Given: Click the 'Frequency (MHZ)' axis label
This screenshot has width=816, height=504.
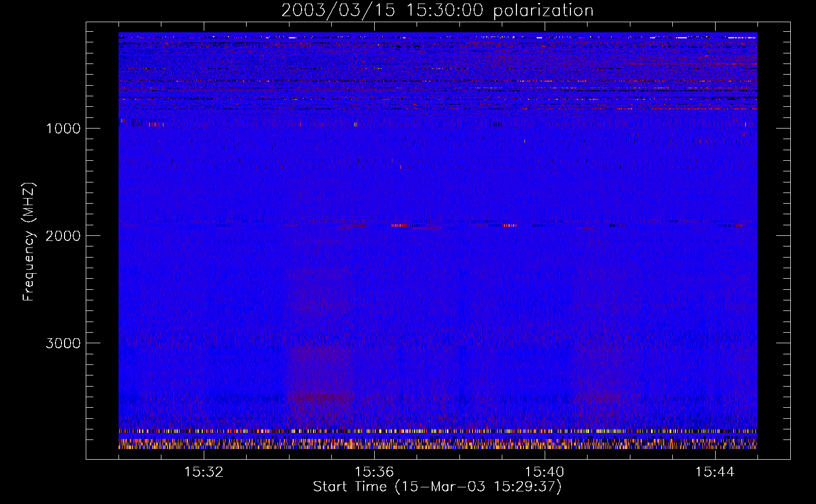Looking at the screenshot, I should (x=29, y=241).
